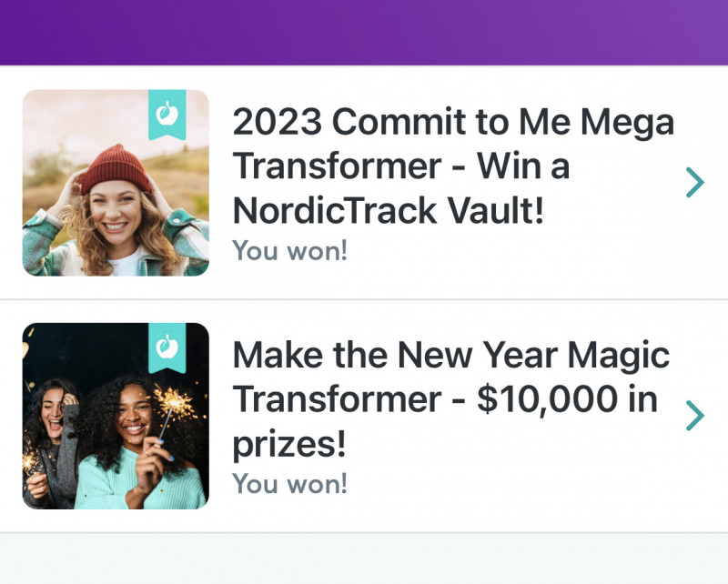The image size is (728, 584).
Task: Open the NordicTrack Vault challenge via its chevron
Action: (x=695, y=183)
